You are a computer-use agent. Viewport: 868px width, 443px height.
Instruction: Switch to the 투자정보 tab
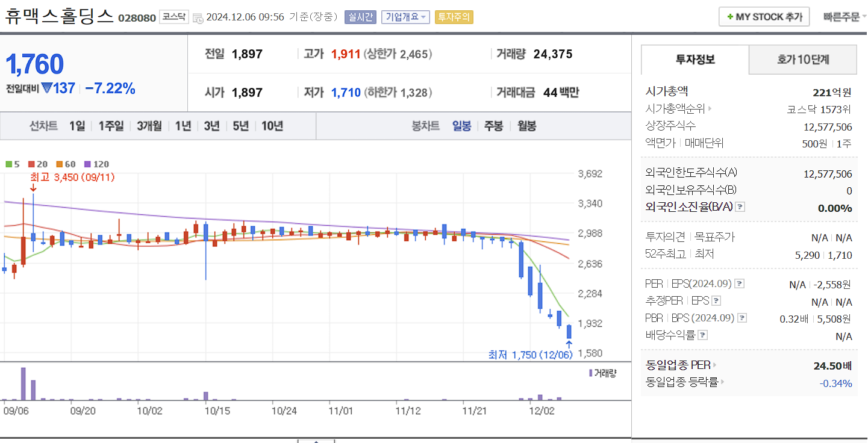pos(695,60)
